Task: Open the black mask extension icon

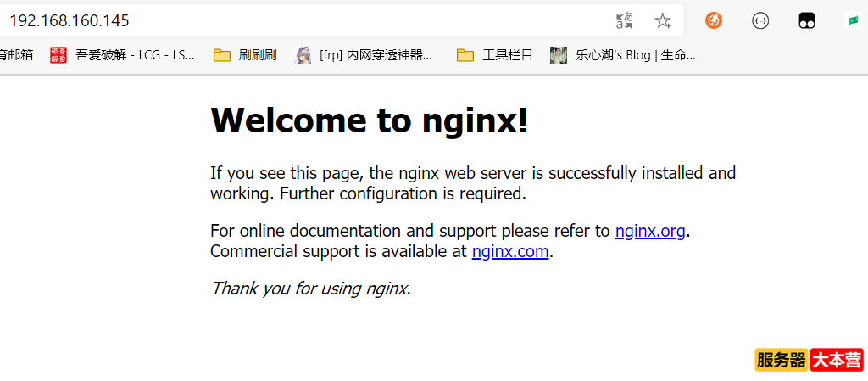Action: tap(807, 21)
